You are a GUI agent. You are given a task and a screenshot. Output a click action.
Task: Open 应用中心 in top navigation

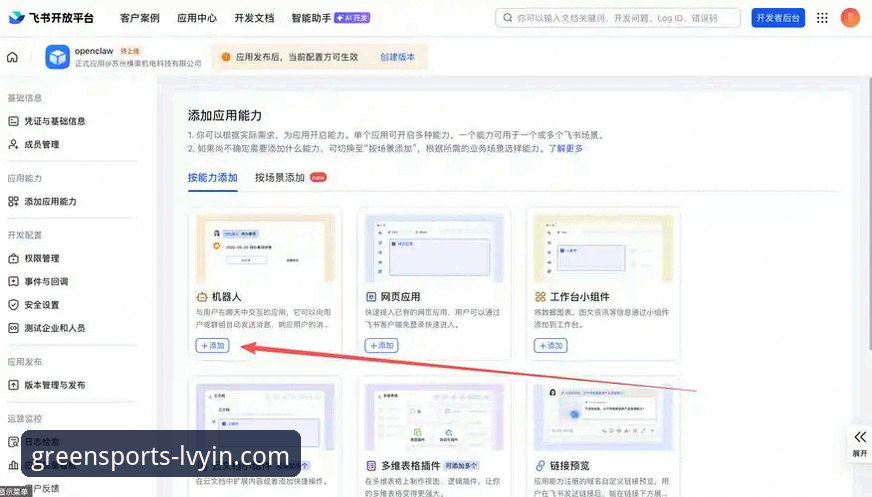click(197, 18)
